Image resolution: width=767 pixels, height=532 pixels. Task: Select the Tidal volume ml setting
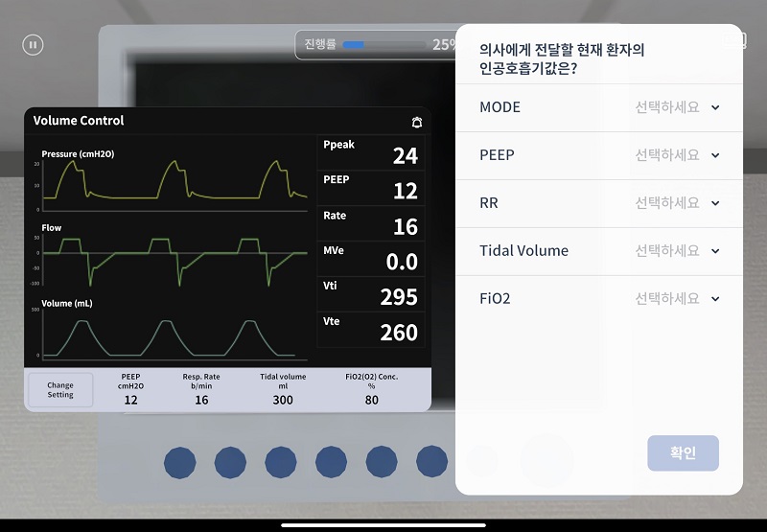point(283,389)
